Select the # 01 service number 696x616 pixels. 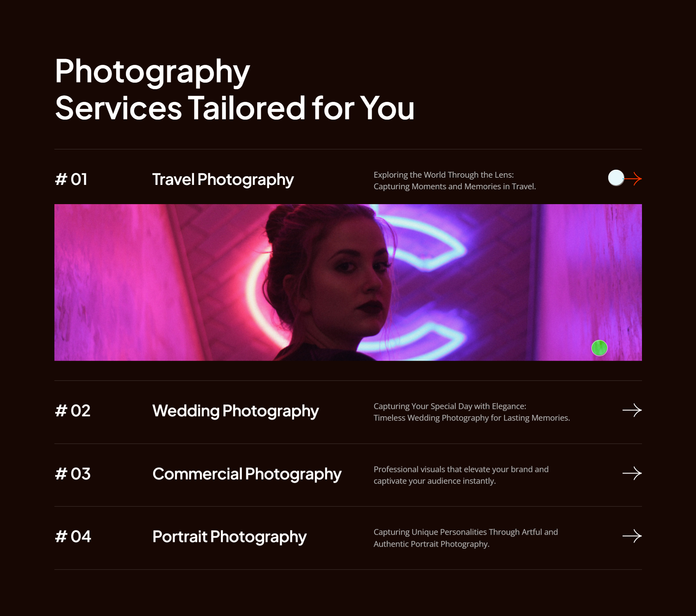(71, 179)
